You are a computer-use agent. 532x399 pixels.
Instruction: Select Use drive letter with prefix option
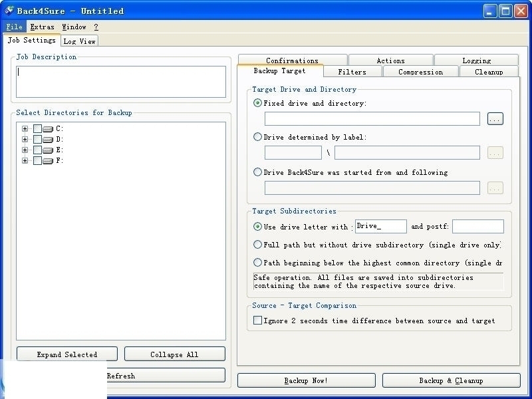tap(257, 226)
